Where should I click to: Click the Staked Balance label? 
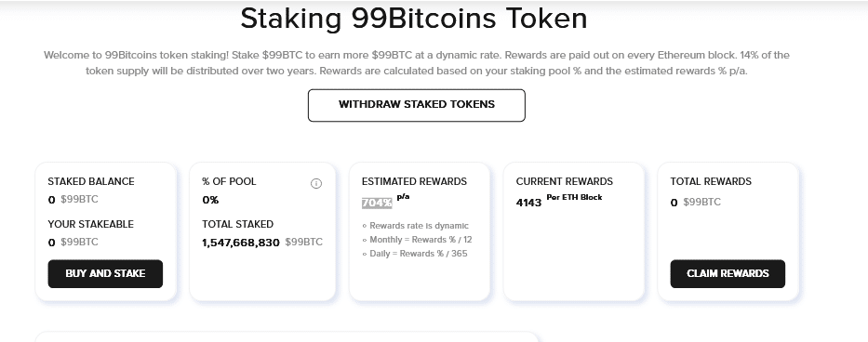pyautogui.click(x=91, y=181)
